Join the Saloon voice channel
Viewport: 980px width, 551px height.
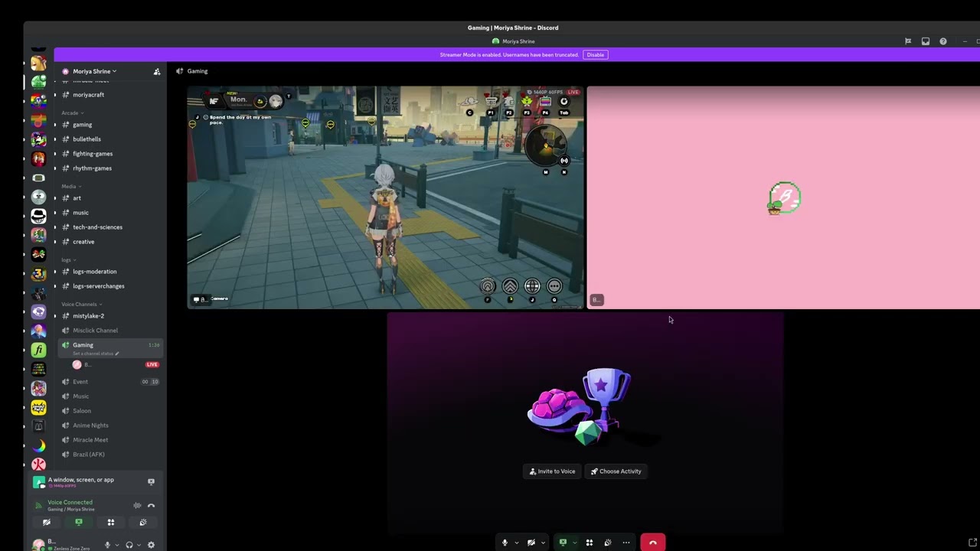click(81, 411)
